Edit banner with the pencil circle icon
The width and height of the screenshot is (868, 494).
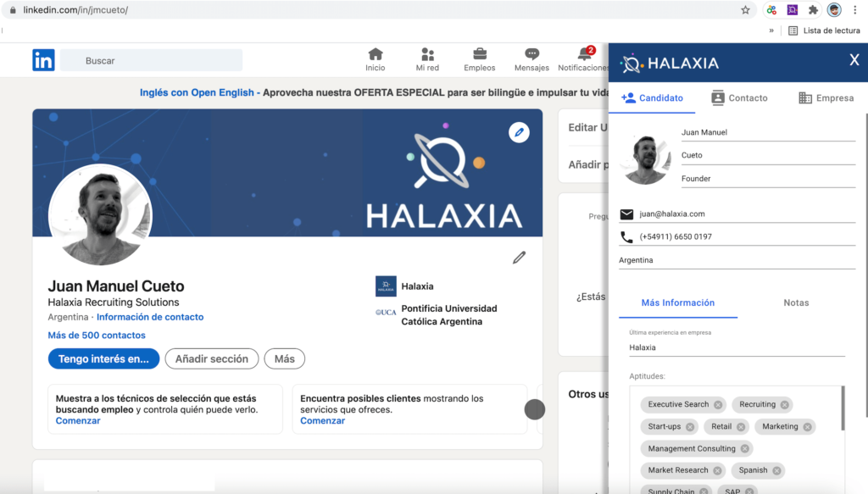click(x=519, y=132)
